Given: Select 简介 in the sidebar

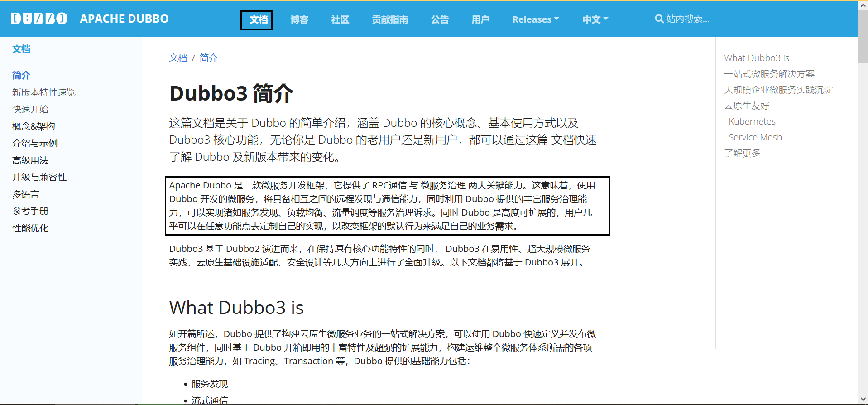Looking at the screenshot, I should (21, 75).
